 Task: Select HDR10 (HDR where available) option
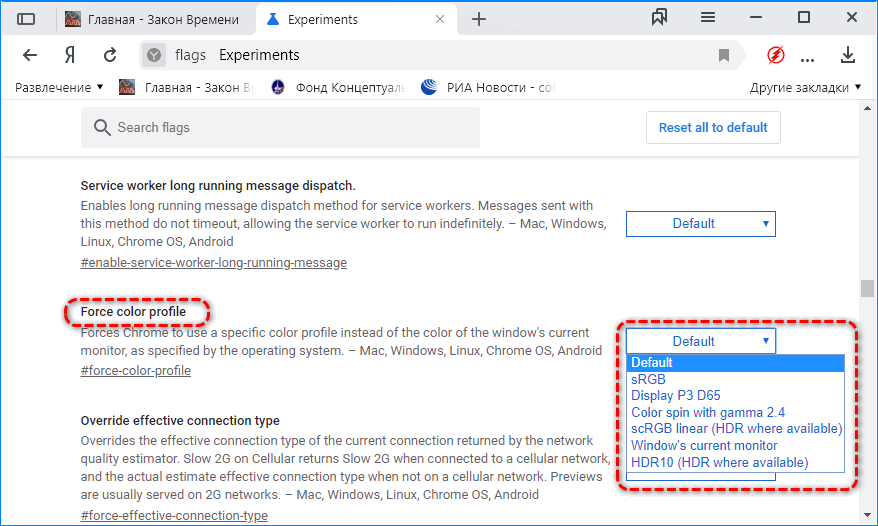pos(719,462)
